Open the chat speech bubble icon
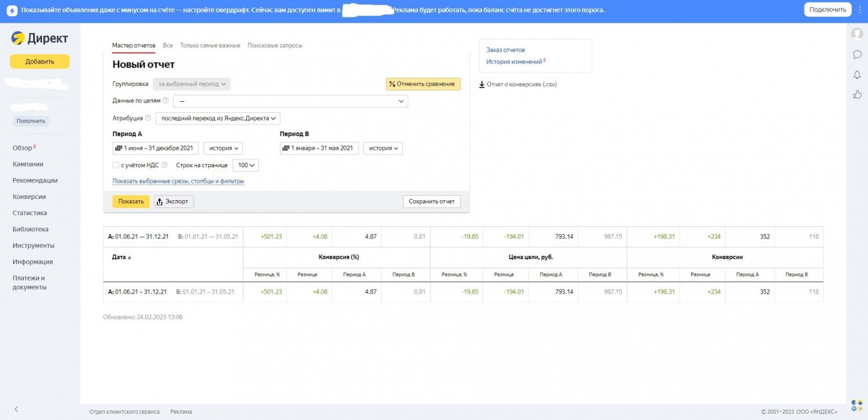 click(x=857, y=54)
